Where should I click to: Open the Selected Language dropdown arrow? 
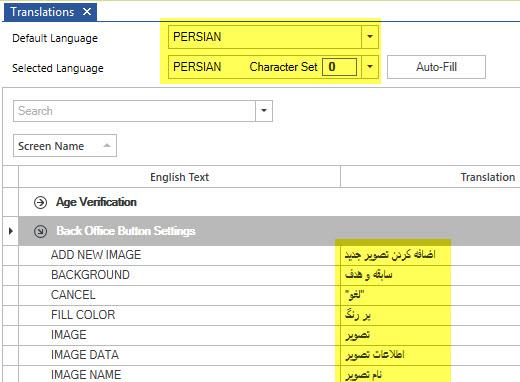(370, 67)
